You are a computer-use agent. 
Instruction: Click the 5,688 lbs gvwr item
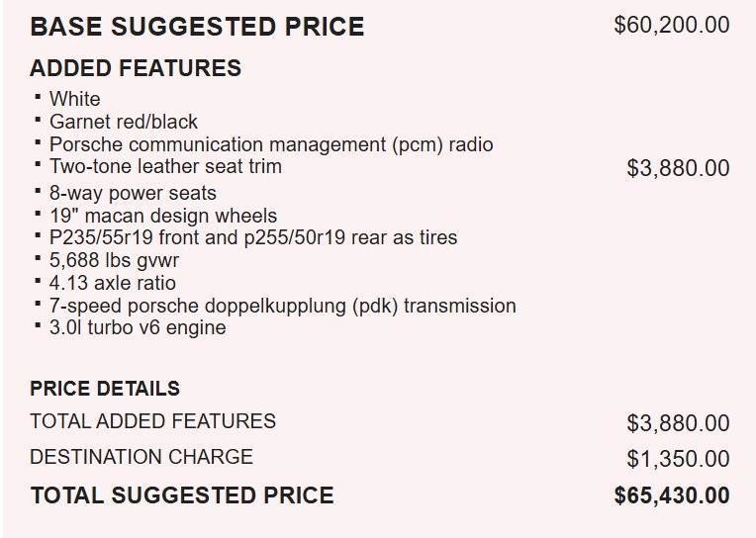114,260
